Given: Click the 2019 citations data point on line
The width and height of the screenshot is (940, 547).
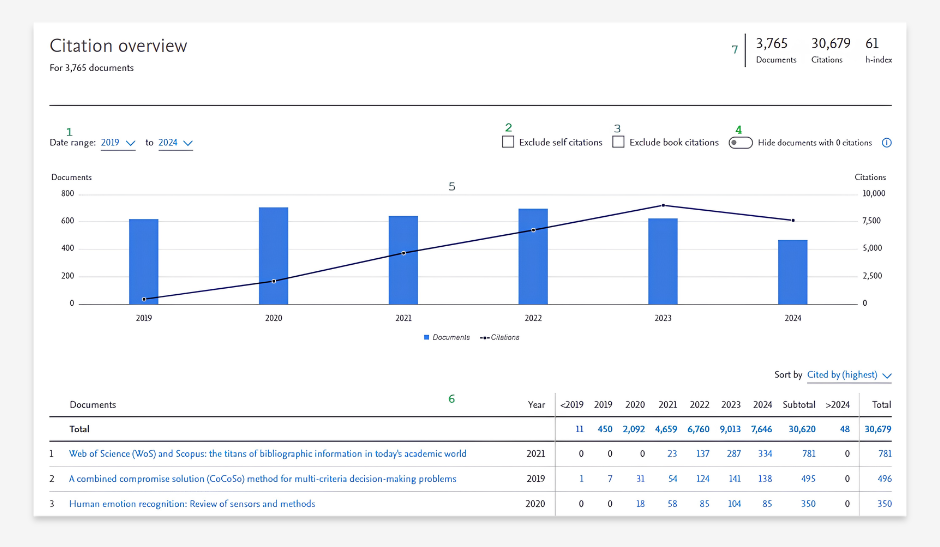Looking at the screenshot, I should click(x=144, y=299).
